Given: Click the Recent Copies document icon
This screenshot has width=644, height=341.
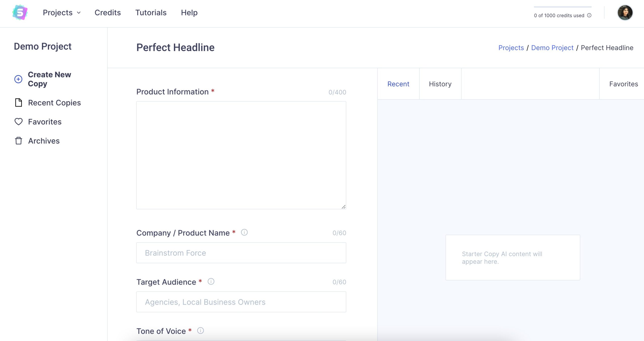Looking at the screenshot, I should pos(18,103).
